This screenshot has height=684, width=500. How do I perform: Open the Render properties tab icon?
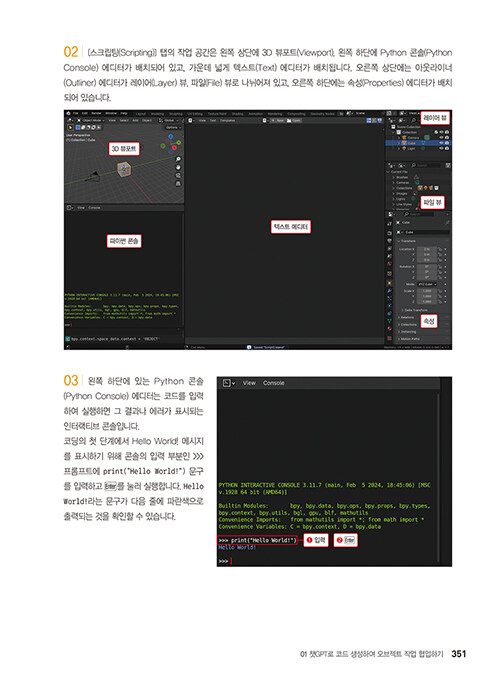tap(389, 233)
